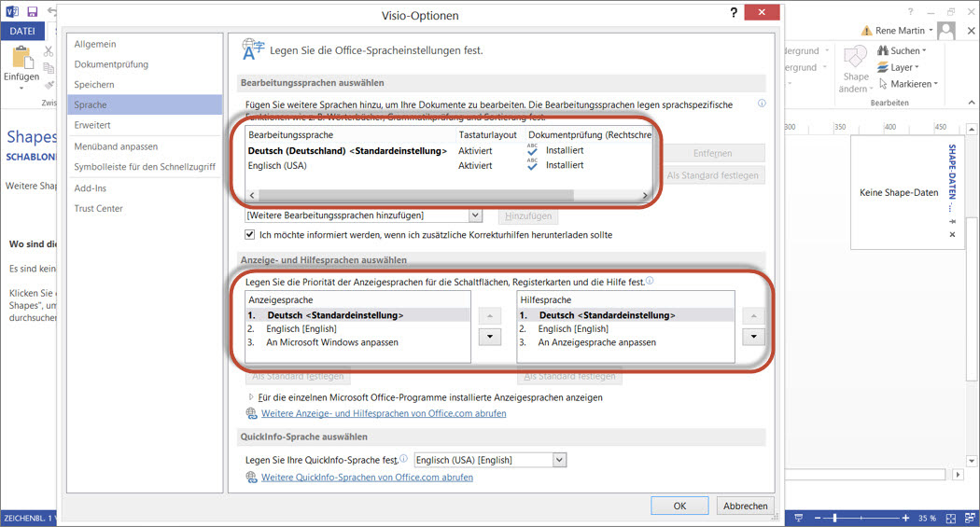Click Shape ändern icon in ribbon
Image resolution: width=980 pixels, height=527 pixels.
(855, 57)
